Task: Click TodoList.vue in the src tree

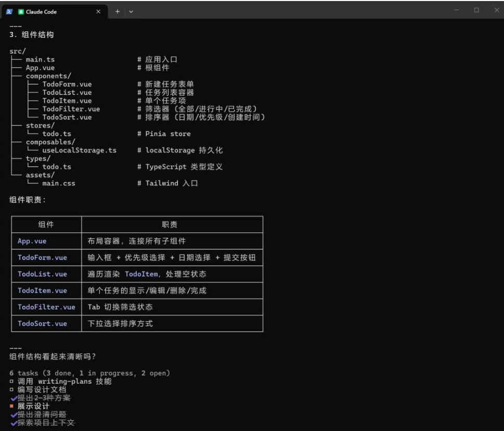Action: pyautogui.click(x=67, y=93)
